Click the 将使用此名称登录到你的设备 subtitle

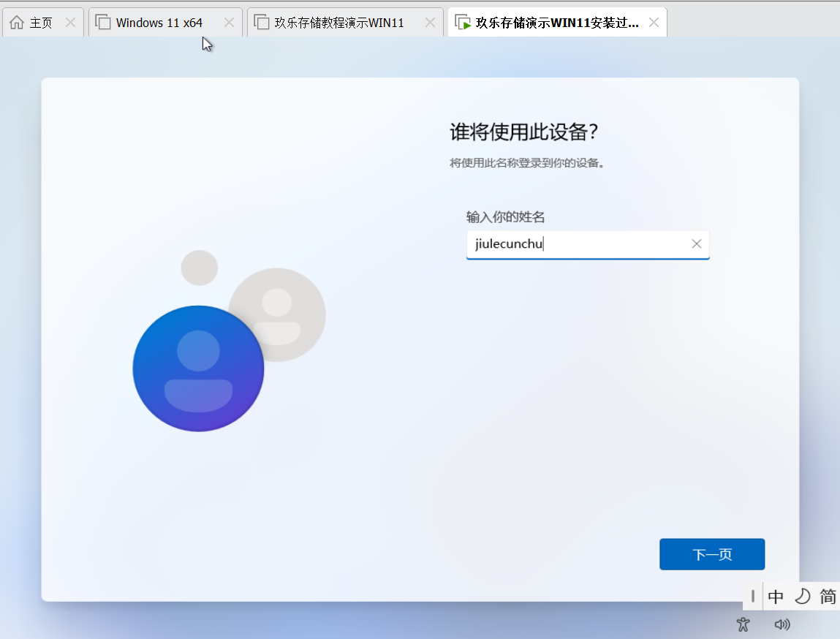coord(527,163)
